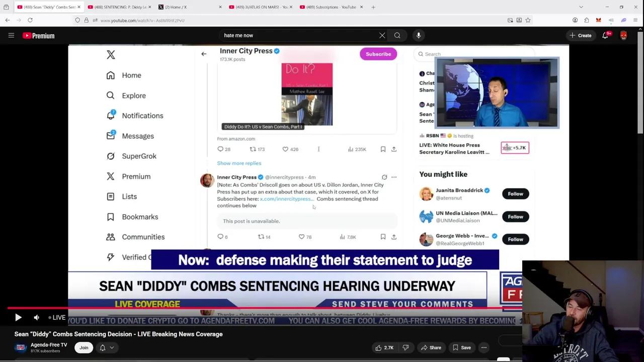644x362 pixels.
Task: Open the browser extensions puzzle icon
Action: (x=587, y=20)
